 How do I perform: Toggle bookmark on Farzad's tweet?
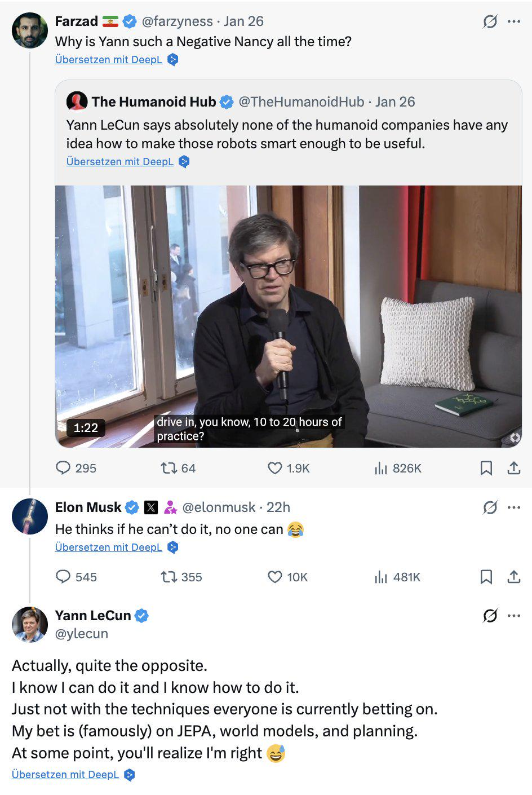486,468
